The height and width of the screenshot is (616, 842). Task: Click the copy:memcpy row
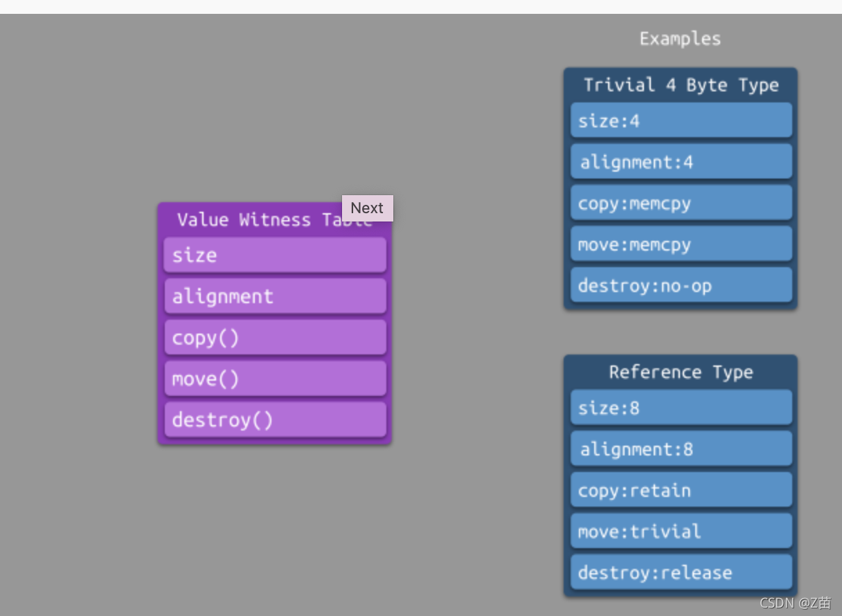681,203
